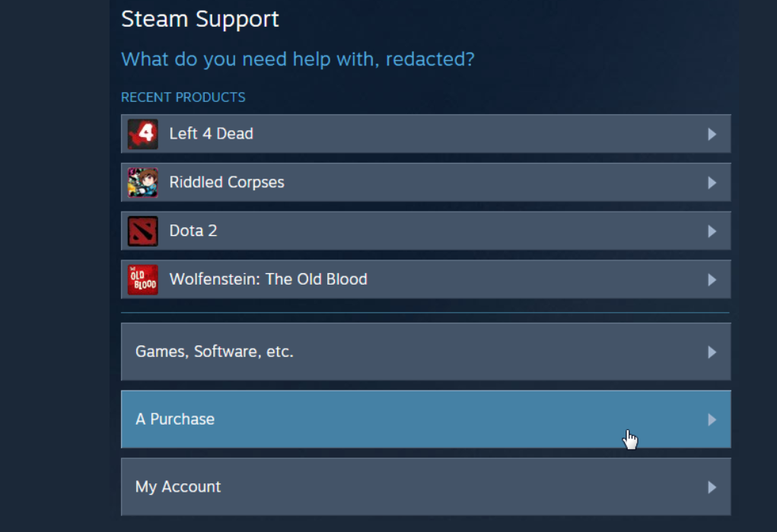Click the Old Blood game icon
The height and width of the screenshot is (532, 777).
point(143,279)
